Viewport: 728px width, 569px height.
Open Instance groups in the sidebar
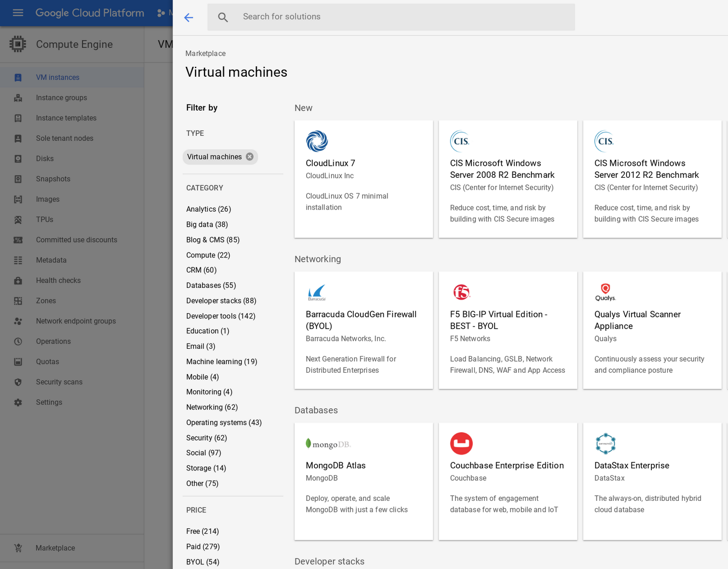pos(72,98)
